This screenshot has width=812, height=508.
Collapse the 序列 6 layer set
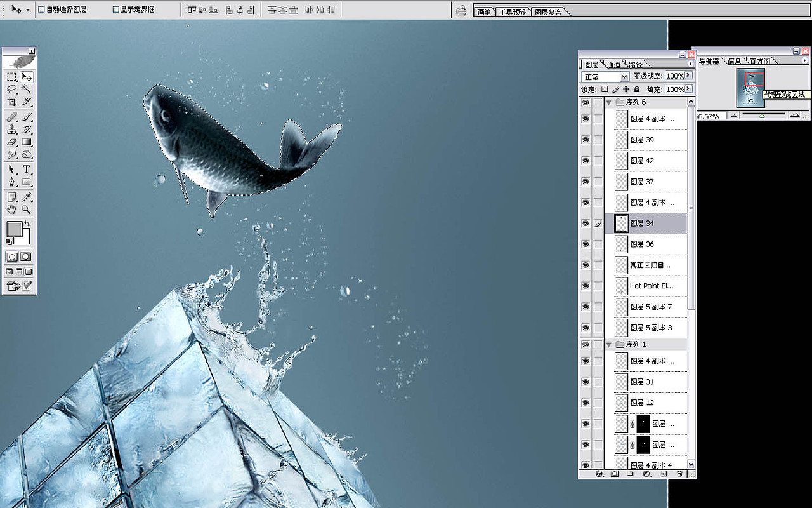(x=609, y=102)
